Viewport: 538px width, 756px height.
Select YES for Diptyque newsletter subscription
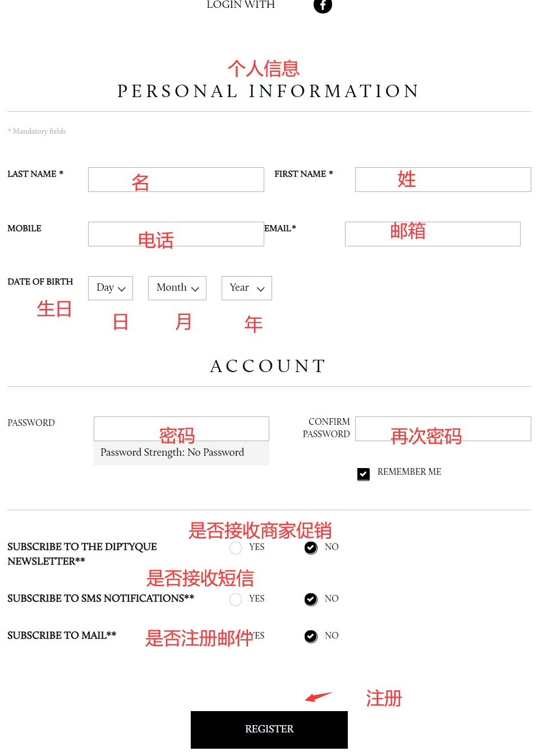(236, 548)
